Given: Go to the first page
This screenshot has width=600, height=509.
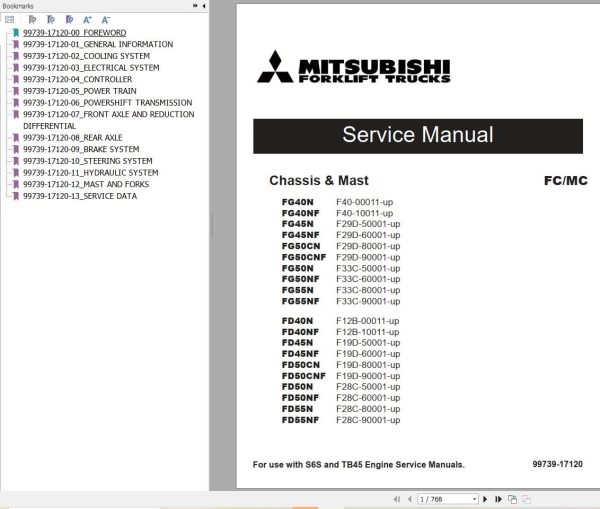Looking at the screenshot, I should (397, 499).
